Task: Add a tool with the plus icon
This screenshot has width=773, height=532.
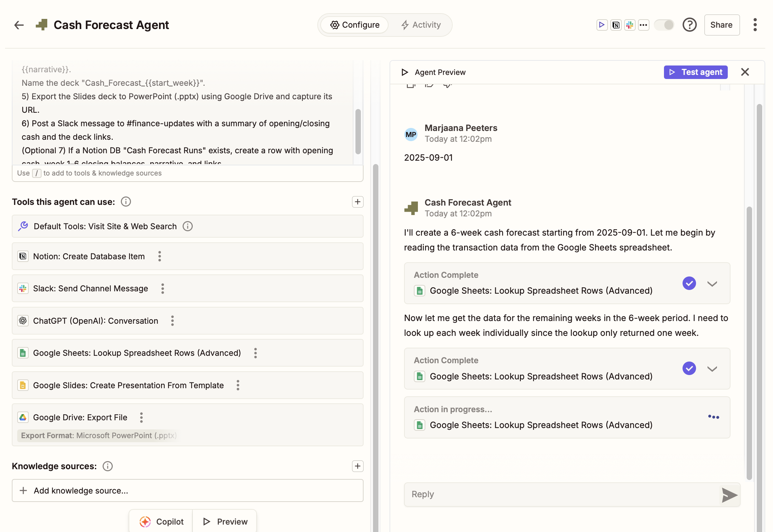Action: pyautogui.click(x=357, y=202)
